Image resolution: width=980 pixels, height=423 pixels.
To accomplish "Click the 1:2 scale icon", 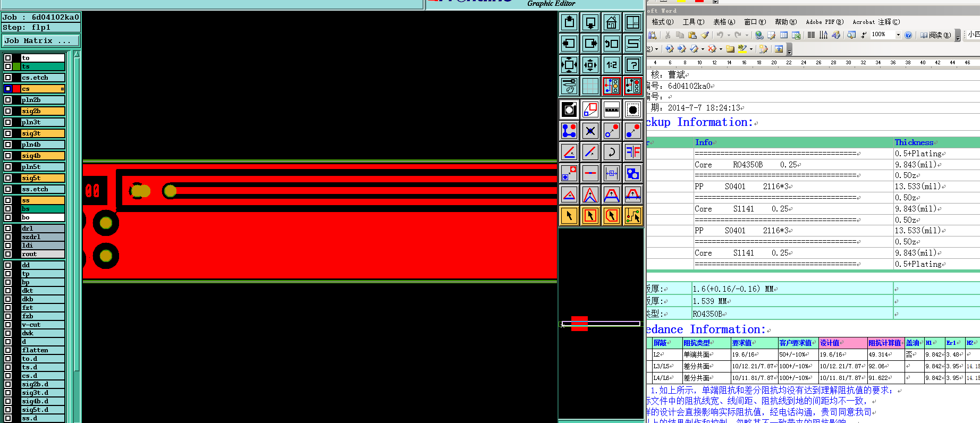I will coord(612,65).
